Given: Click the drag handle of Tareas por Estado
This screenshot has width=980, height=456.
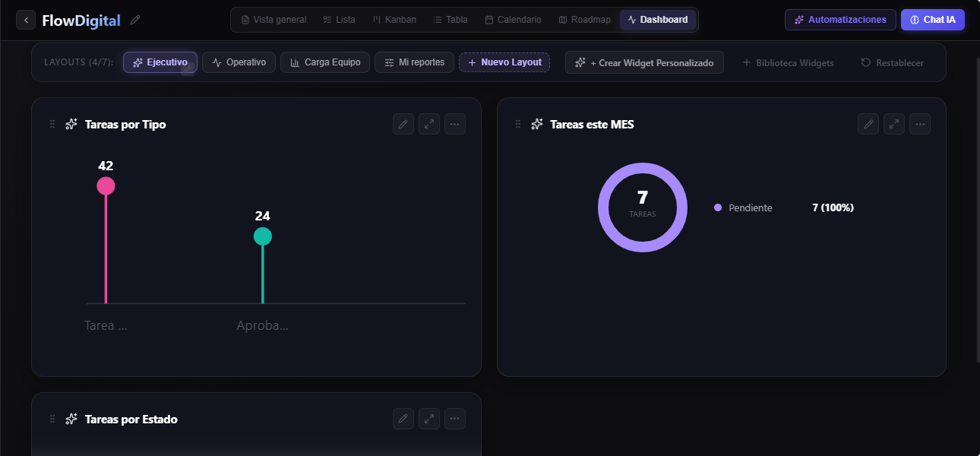Looking at the screenshot, I should click(x=52, y=419).
